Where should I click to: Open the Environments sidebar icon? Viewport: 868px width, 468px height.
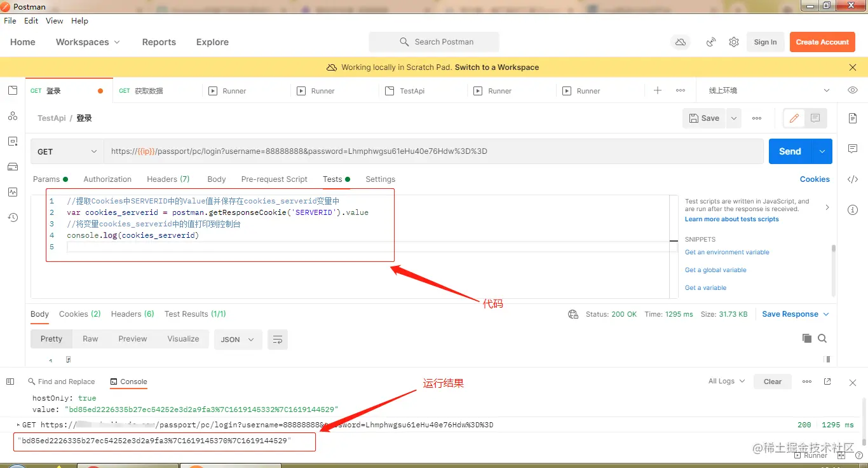pos(13,141)
